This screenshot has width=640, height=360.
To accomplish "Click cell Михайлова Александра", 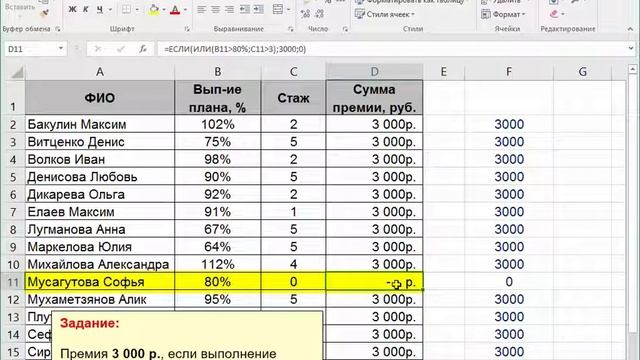I will (x=100, y=264).
